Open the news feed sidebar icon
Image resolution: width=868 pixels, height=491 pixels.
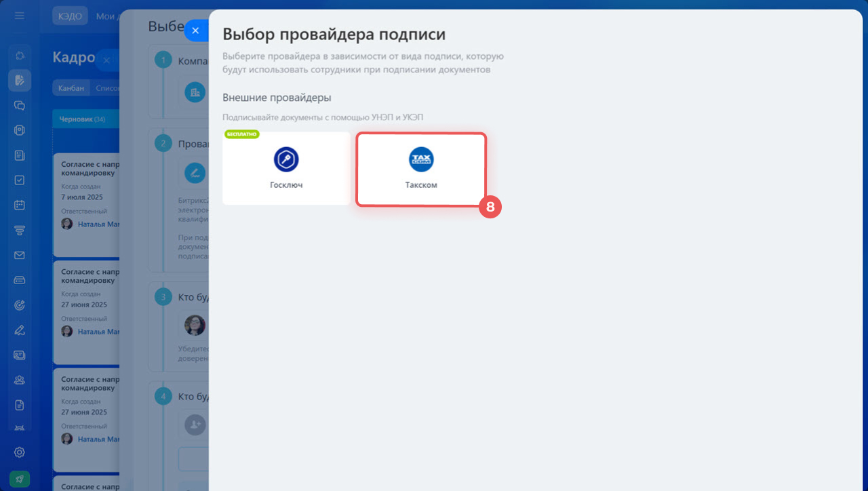pyautogui.click(x=20, y=155)
